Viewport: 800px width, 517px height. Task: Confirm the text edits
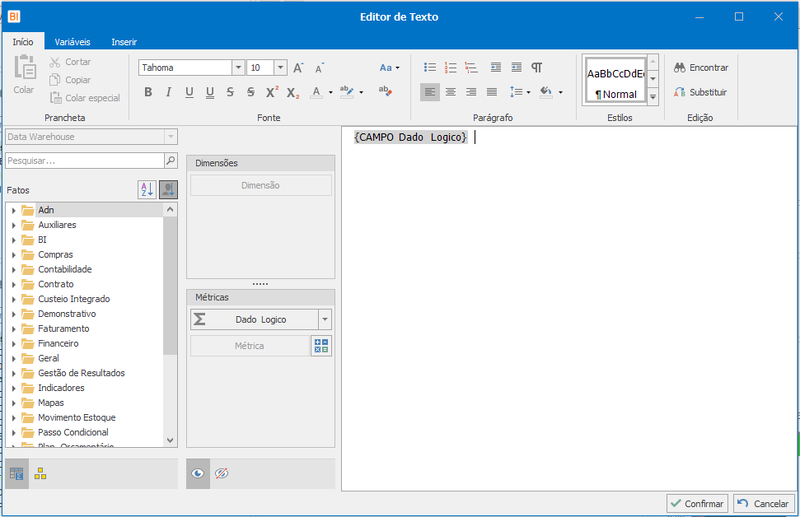[x=697, y=503]
